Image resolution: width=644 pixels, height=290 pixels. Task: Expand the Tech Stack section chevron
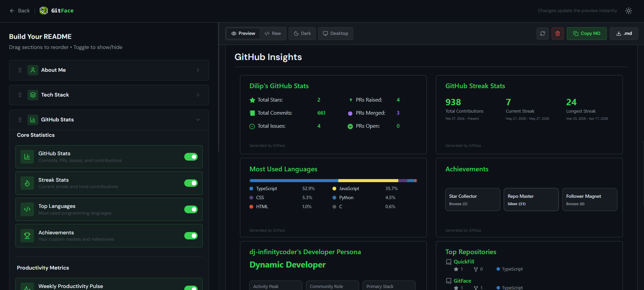[x=198, y=95]
